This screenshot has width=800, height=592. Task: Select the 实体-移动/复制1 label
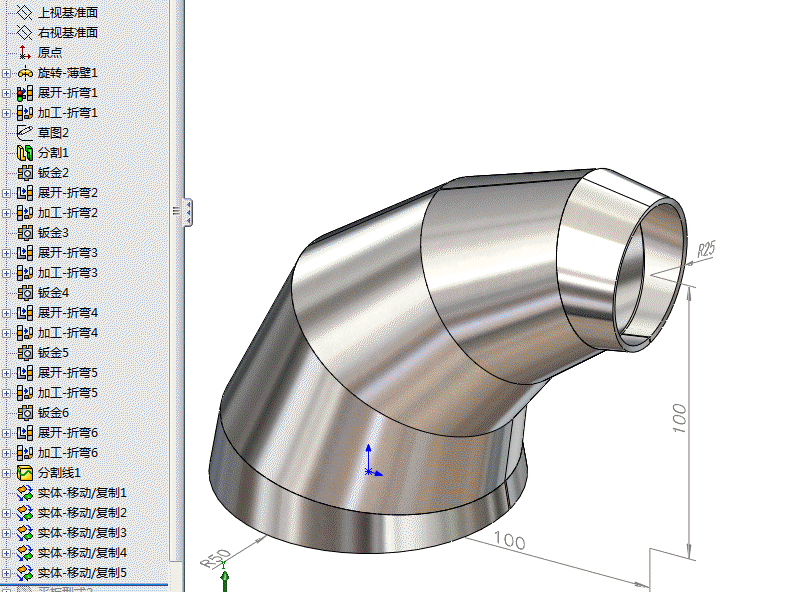coord(82,493)
